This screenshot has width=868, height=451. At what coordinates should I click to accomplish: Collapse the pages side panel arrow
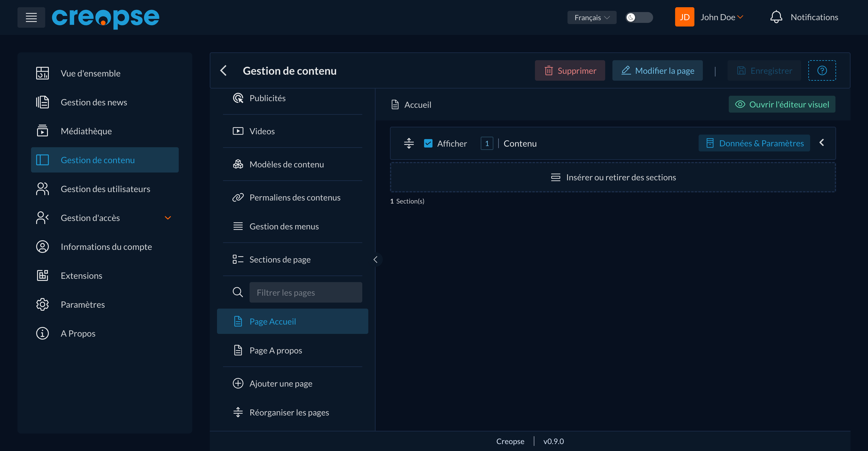click(x=375, y=260)
